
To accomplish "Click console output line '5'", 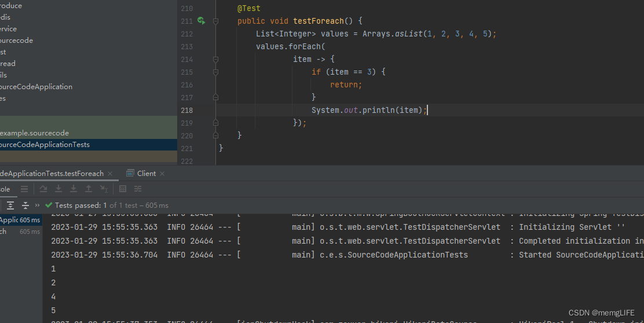I will pyautogui.click(x=53, y=311).
